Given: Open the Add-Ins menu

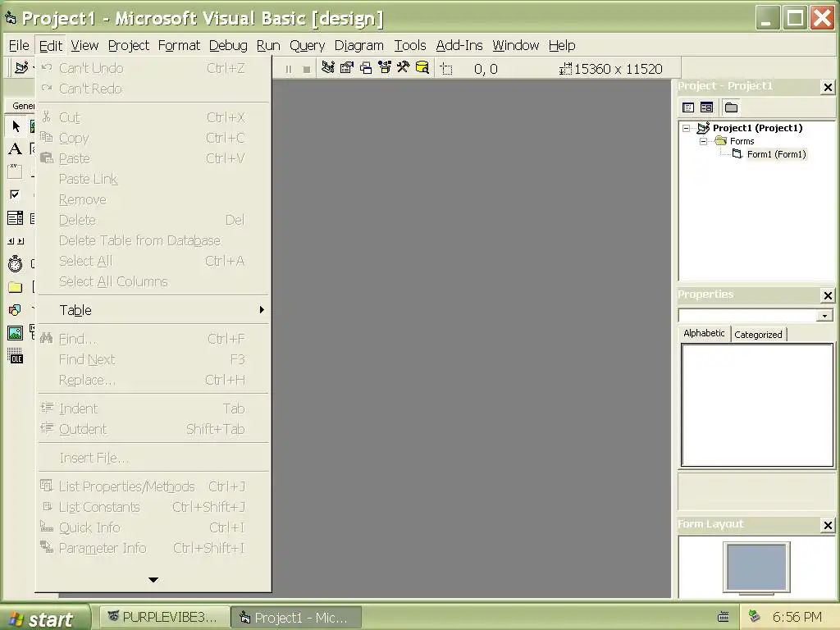Looking at the screenshot, I should tap(459, 46).
